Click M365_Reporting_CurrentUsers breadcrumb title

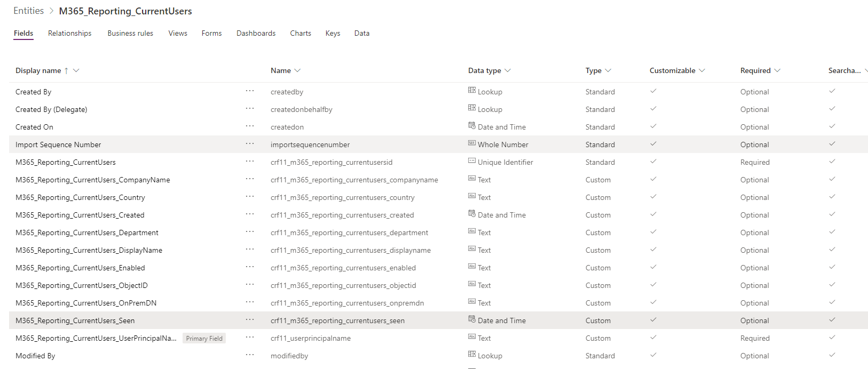(125, 11)
